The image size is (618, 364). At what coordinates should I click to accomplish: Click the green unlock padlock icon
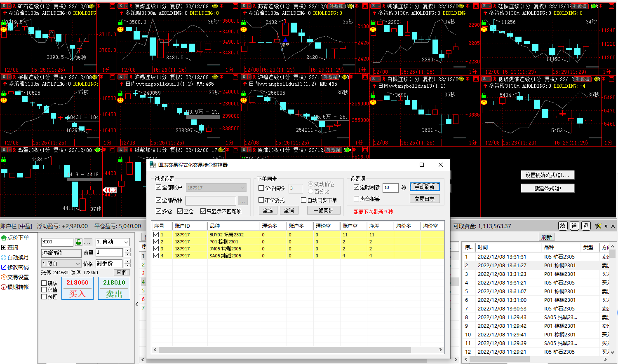click(x=78, y=242)
